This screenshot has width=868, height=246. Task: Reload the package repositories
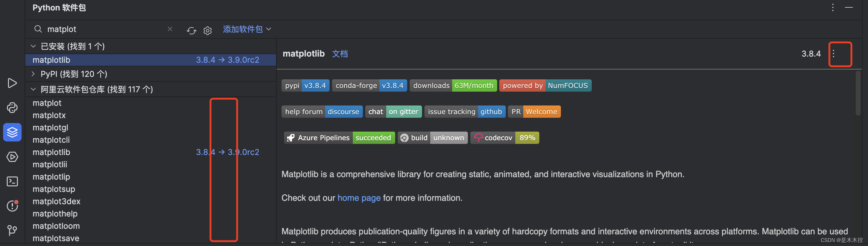click(x=191, y=31)
